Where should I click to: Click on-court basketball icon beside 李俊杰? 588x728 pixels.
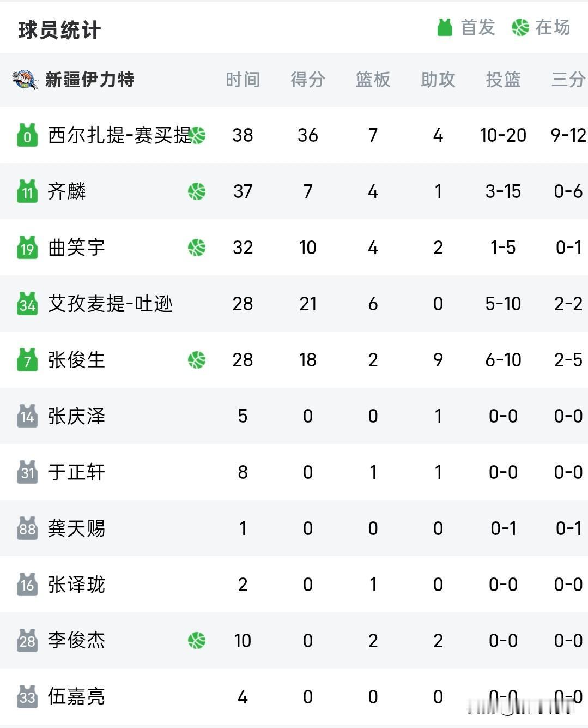(197, 641)
